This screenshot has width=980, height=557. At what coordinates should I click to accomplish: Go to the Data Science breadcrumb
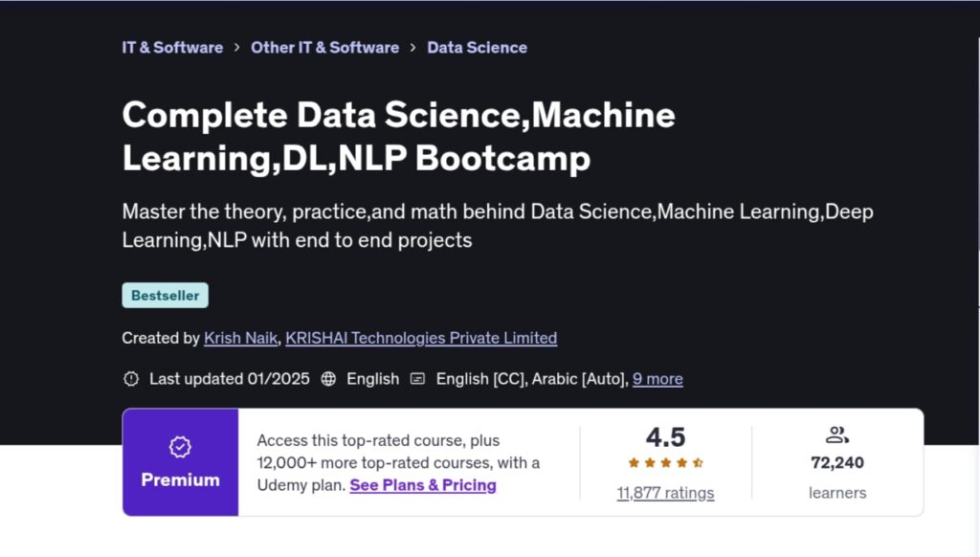point(477,48)
